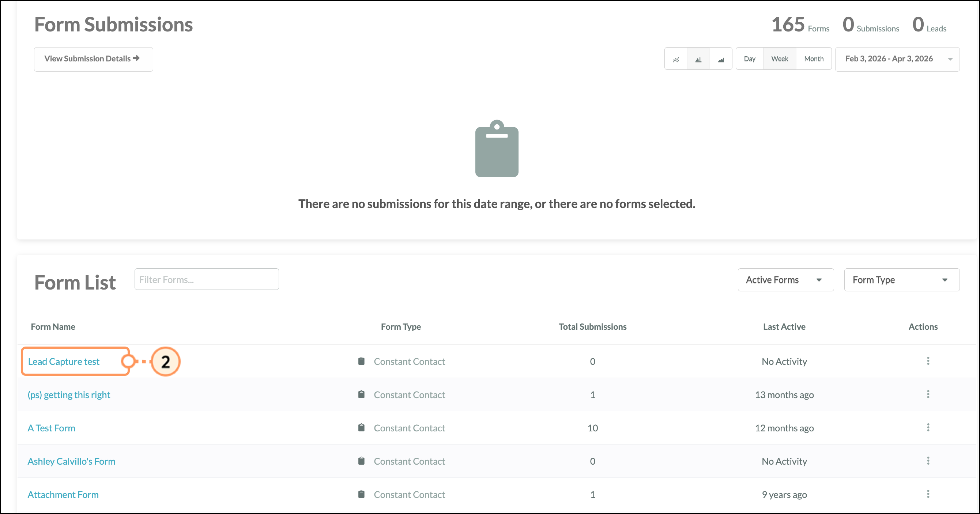Sort by Last Active column header
Screen dimensions: 980x514
pos(784,326)
